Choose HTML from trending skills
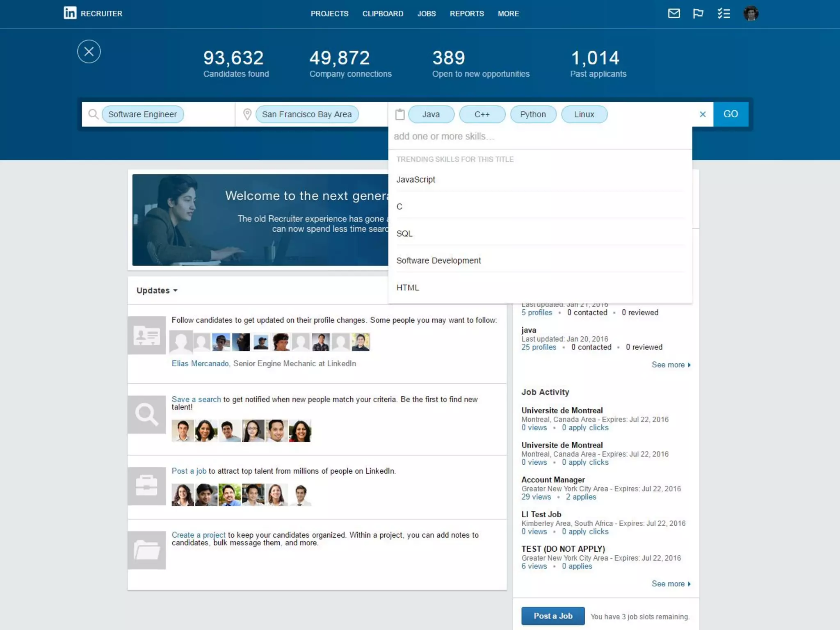The height and width of the screenshot is (630, 840). pos(540,288)
